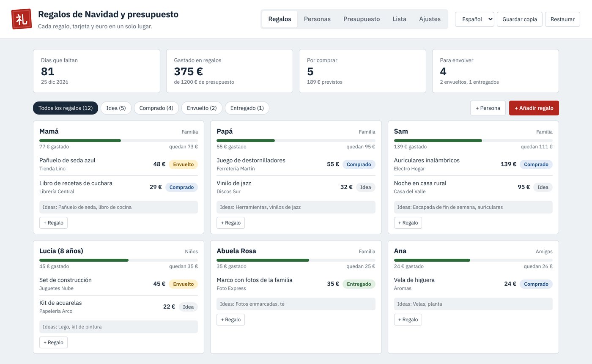Open the Presupuesto tab
Screen dimensions: 592x364
(x=362, y=19)
